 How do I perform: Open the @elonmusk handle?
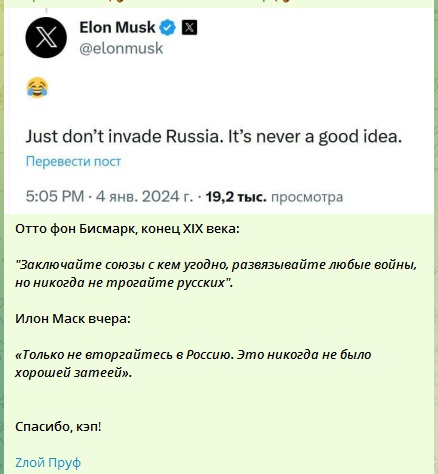click(121, 48)
